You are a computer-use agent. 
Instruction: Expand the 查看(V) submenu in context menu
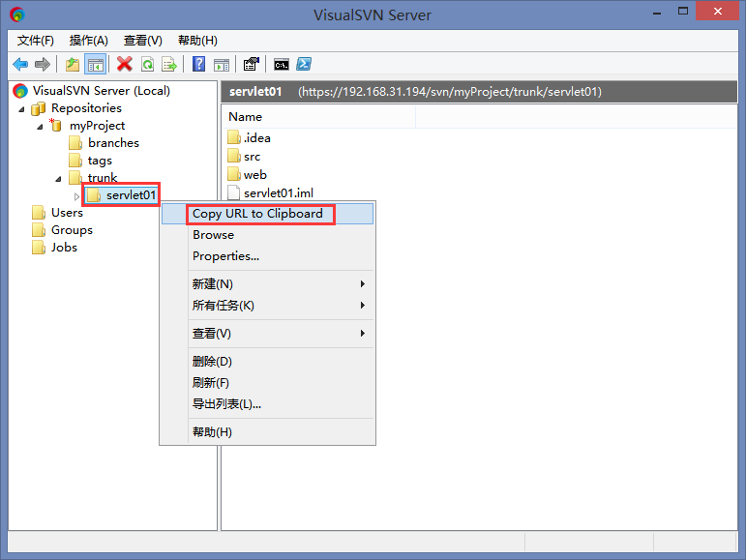click(x=267, y=334)
